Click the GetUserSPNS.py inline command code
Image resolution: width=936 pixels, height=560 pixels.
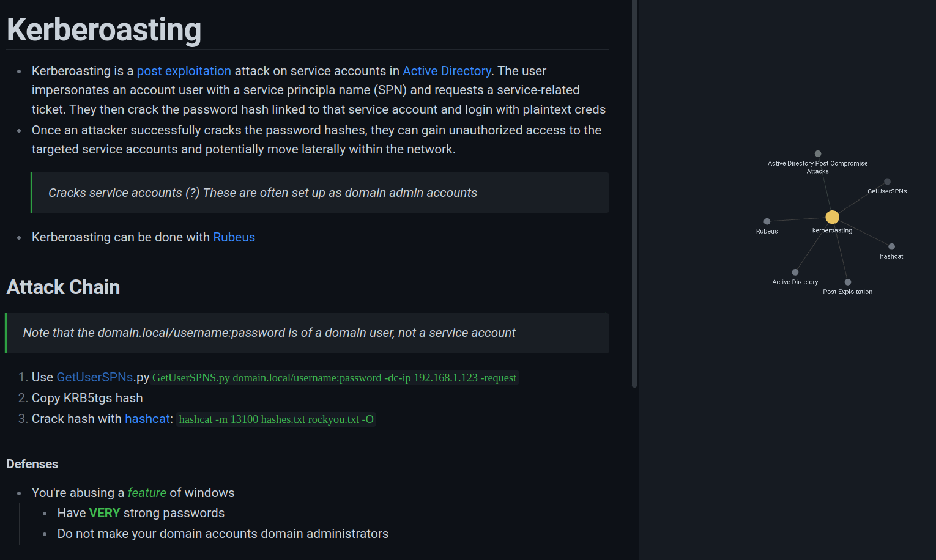334,378
